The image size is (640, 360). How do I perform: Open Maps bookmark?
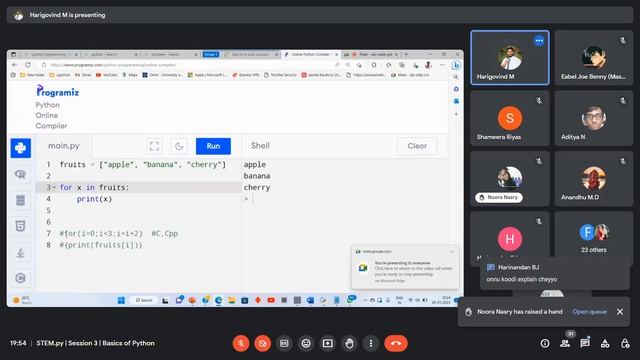130,75
